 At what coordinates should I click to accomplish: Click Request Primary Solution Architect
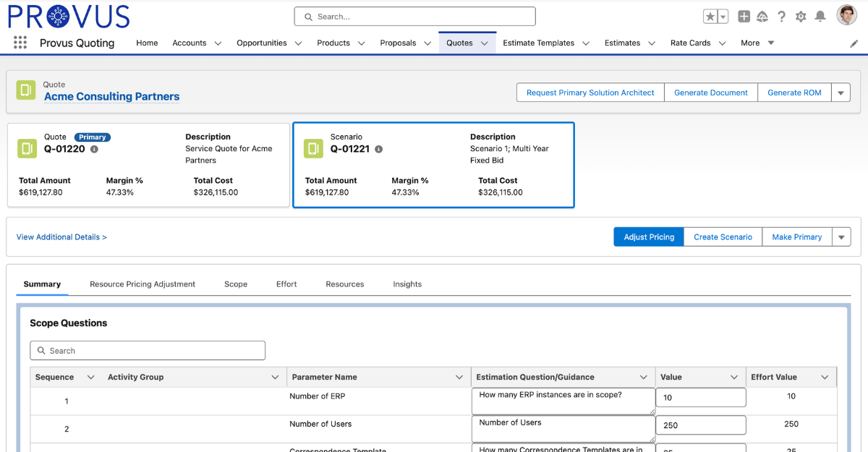point(590,93)
